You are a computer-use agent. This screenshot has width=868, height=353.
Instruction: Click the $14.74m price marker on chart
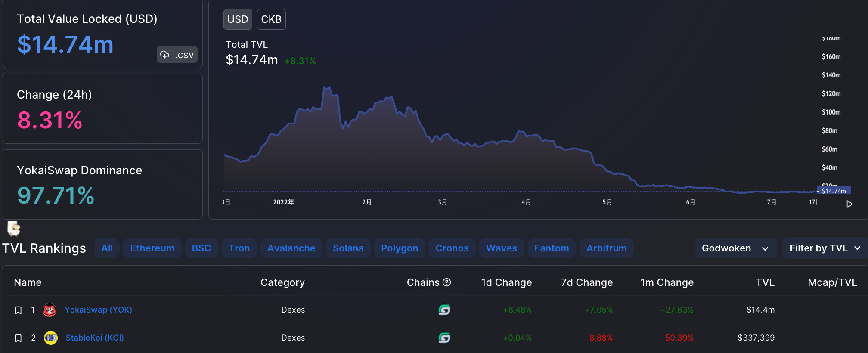pyautogui.click(x=834, y=191)
